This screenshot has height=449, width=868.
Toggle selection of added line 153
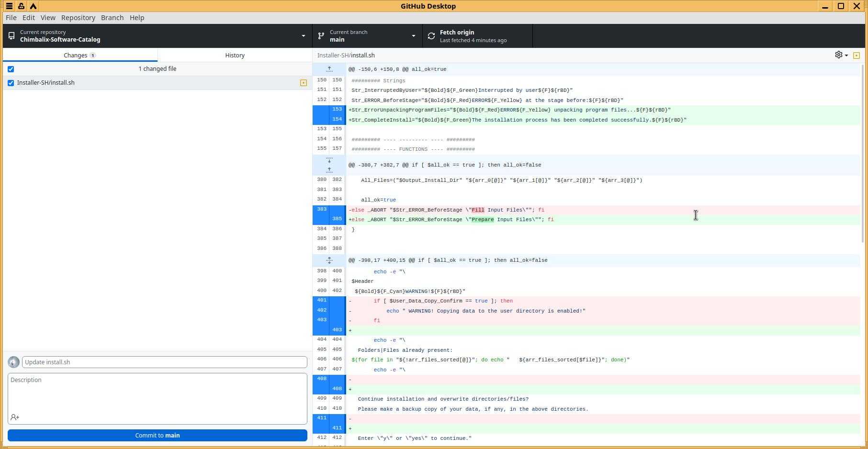coord(337,110)
